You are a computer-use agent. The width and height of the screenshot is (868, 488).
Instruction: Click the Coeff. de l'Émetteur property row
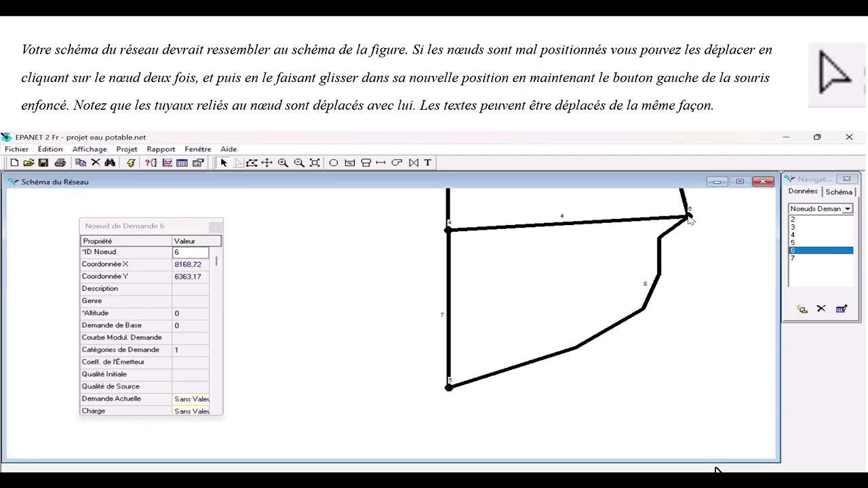[x=144, y=362]
